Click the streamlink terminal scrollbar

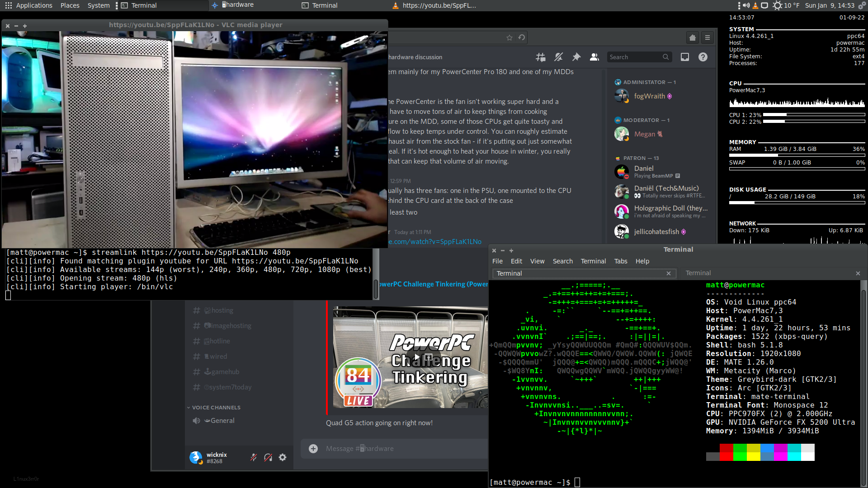click(376, 289)
